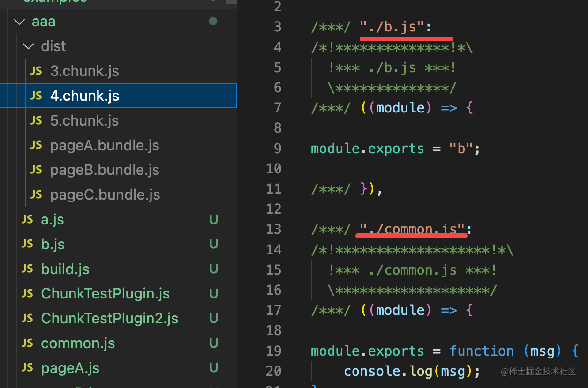Click untracked U badge of a.js
This screenshot has height=388, width=588.
213,219
